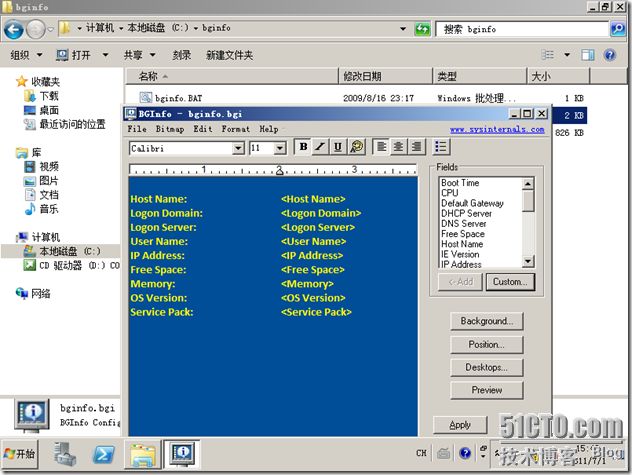
Task: Click the Add field button
Action: pos(460,282)
